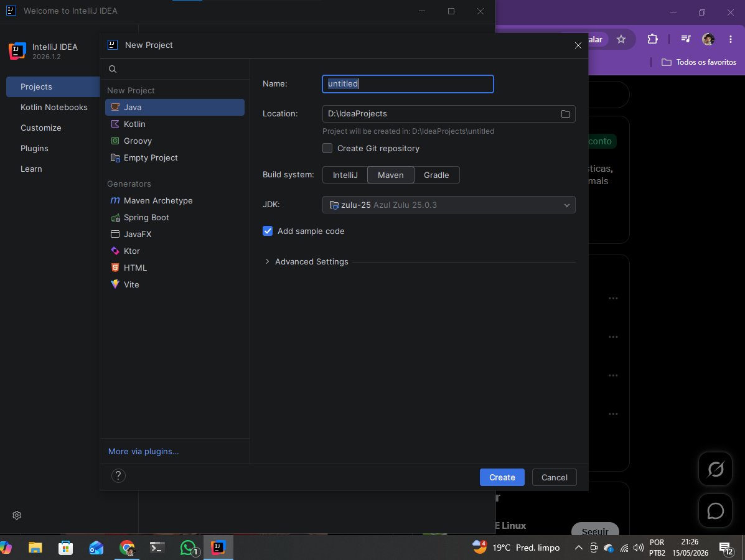The height and width of the screenshot is (560, 745).
Task: Click the project Name input field
Action: tap(408, 83)
